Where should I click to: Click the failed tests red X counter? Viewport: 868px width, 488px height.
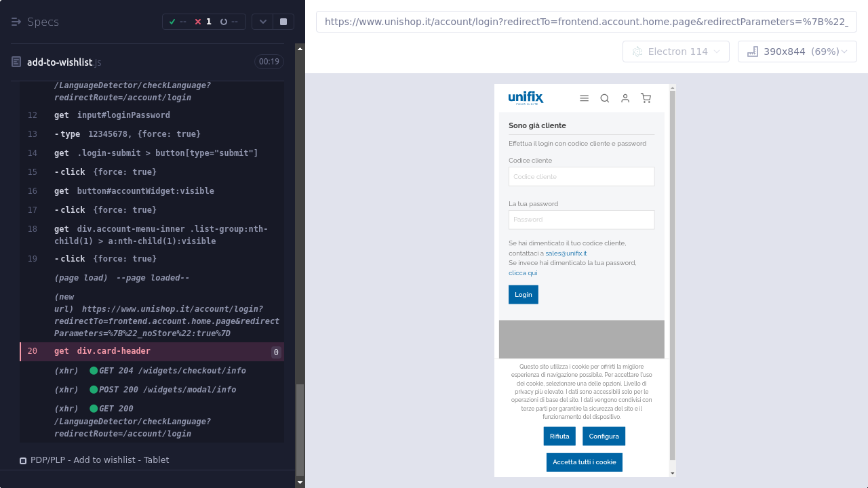pos(203,22)
